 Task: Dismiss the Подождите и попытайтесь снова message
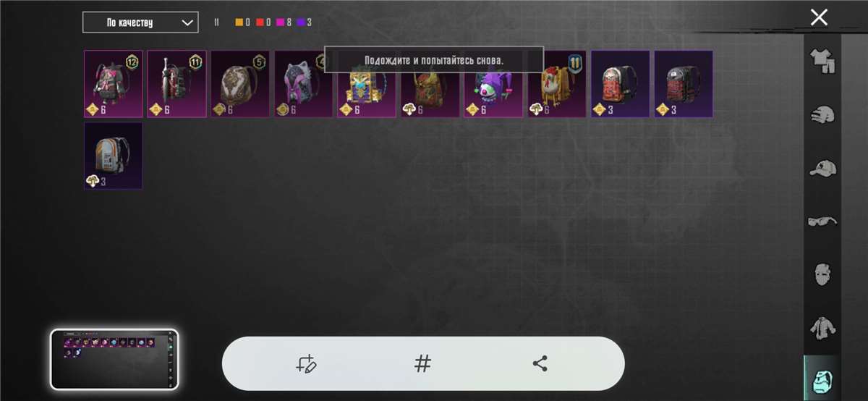point(434,59)
